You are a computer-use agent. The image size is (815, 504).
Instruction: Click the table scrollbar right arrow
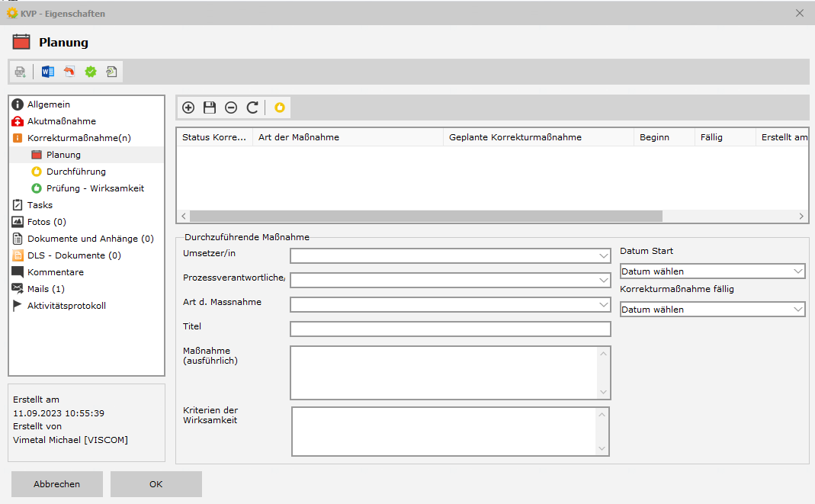pyautogui.click(x=801, y=216)
